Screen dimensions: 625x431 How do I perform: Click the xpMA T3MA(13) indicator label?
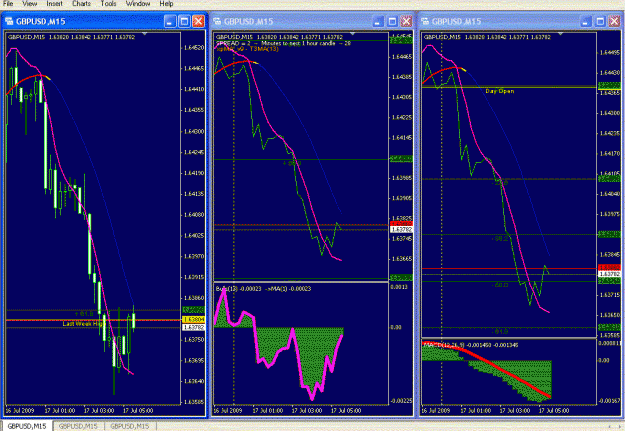tap(247, 49)
